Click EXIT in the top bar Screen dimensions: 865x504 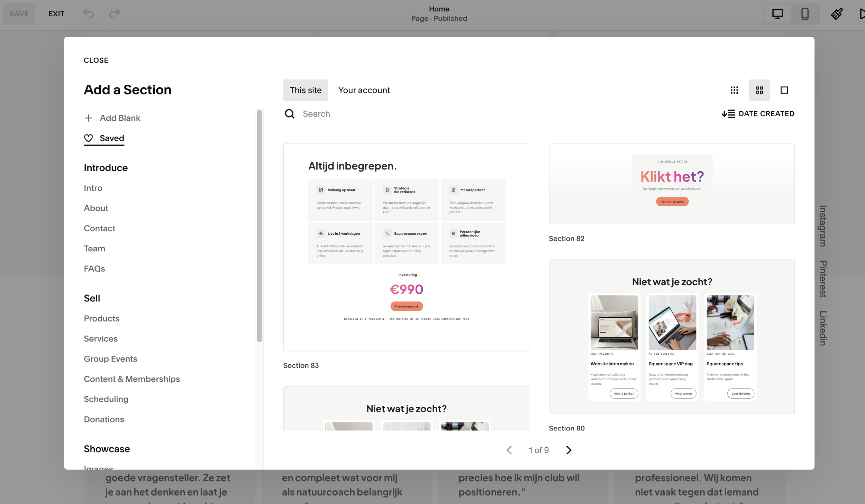[x=56, y=14]
